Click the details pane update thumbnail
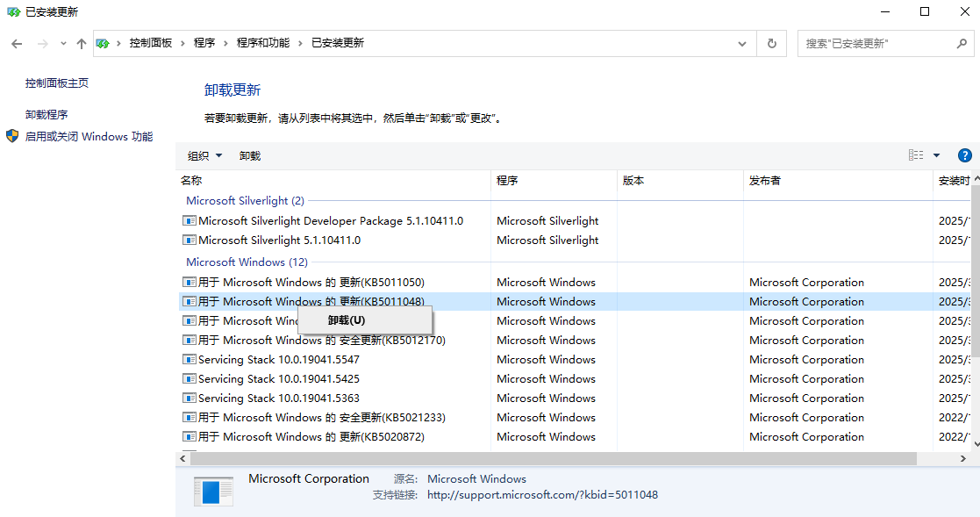The height and width of the screenshot is (517, 980). pos(213,491)
